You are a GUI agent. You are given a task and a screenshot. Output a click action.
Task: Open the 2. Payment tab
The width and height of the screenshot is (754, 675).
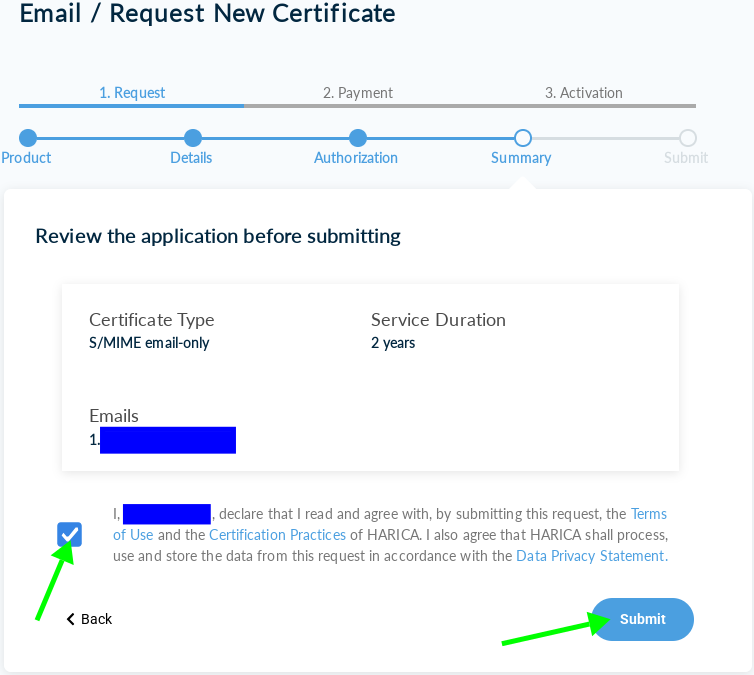pyautogui.click(x=357, y=93)
